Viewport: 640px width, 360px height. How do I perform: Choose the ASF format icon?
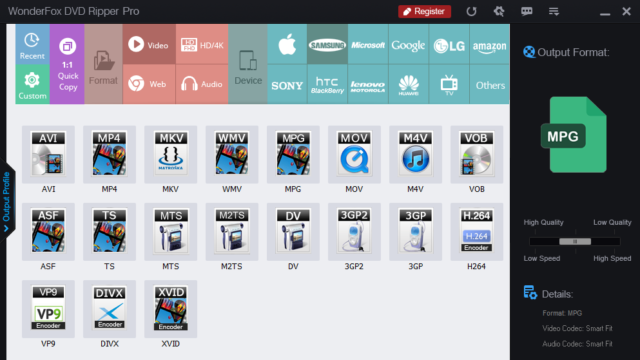pyautogui.click(x=48, y=231)
